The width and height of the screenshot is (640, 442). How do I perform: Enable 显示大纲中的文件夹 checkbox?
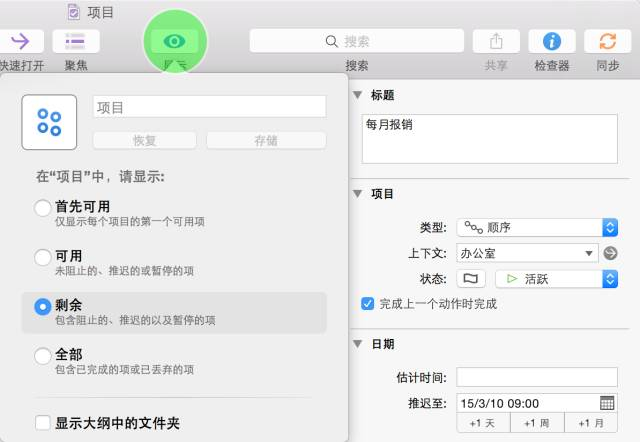click(42, 423)
